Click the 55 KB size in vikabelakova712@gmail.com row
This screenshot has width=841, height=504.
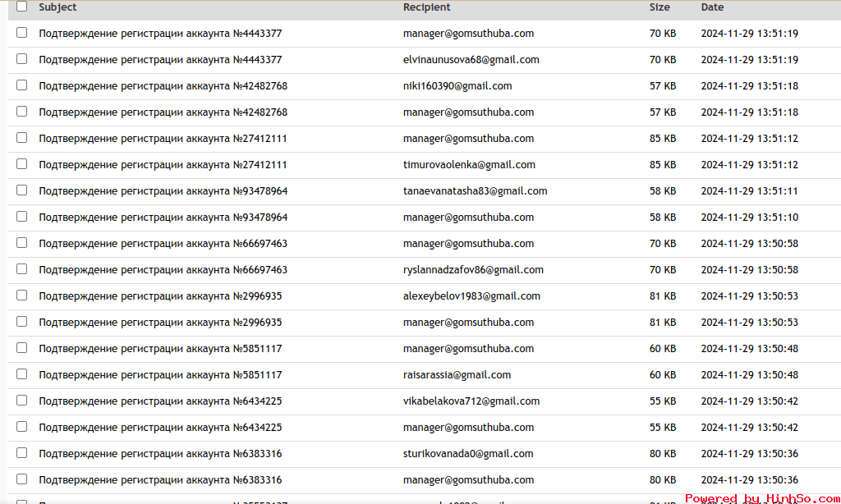tap(663, 401)
